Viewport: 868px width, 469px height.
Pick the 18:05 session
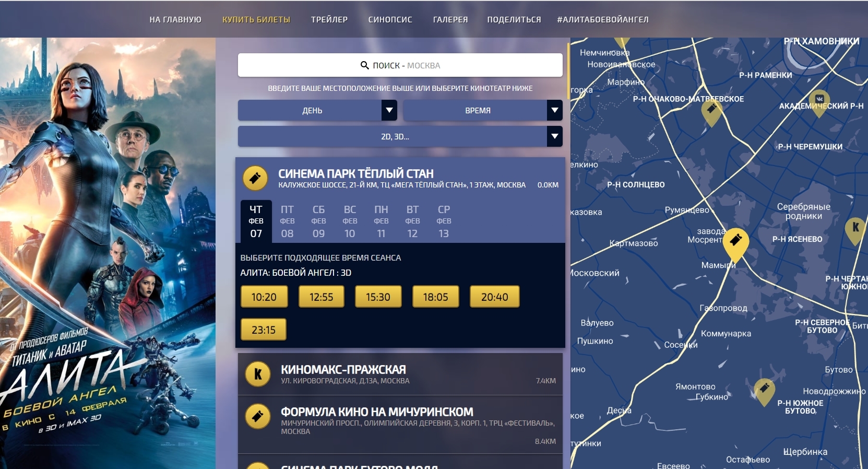pyautogui.click(x=436, y=297)
